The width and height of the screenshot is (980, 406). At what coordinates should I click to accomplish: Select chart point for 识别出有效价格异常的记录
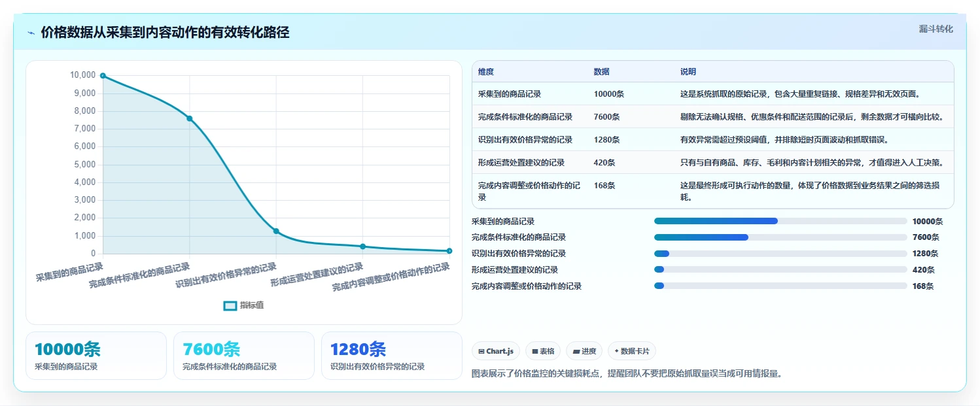coord(276,231)
